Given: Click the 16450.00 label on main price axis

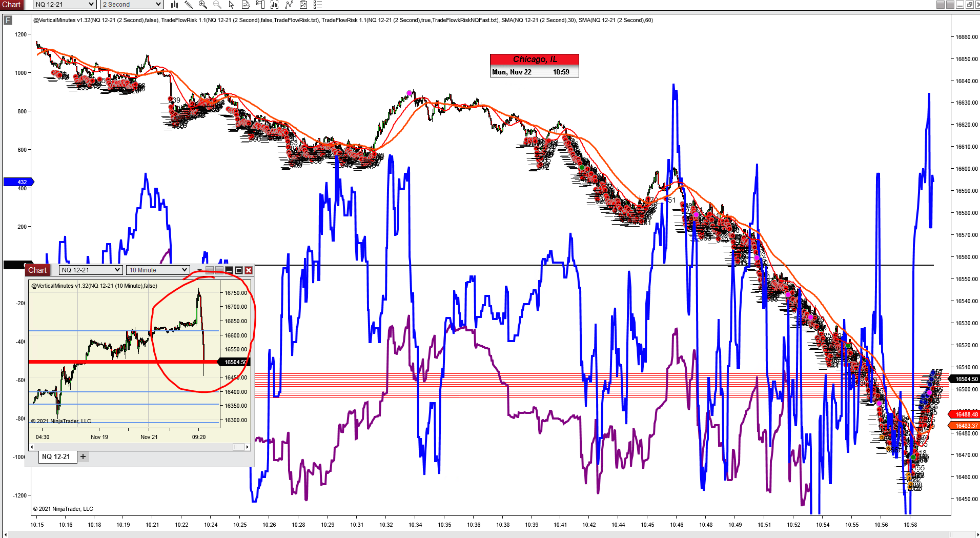Looking at the screenshot, I should pyautogui.click(x=967, y=499).
